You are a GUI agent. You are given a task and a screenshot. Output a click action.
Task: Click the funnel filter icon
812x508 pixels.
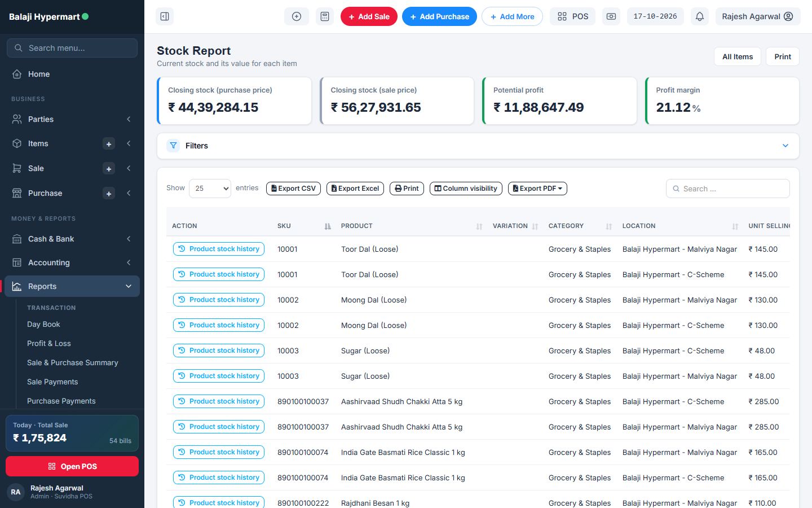[x=173, y=146]
